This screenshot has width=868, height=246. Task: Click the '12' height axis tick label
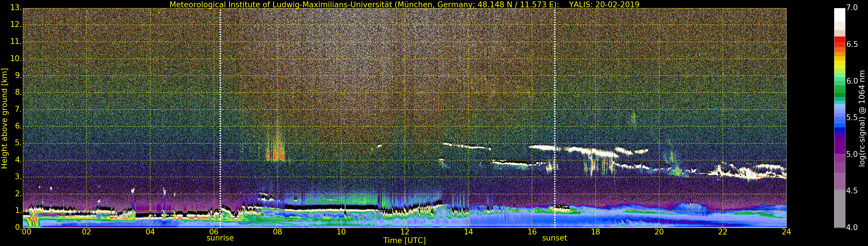(16, 25)
